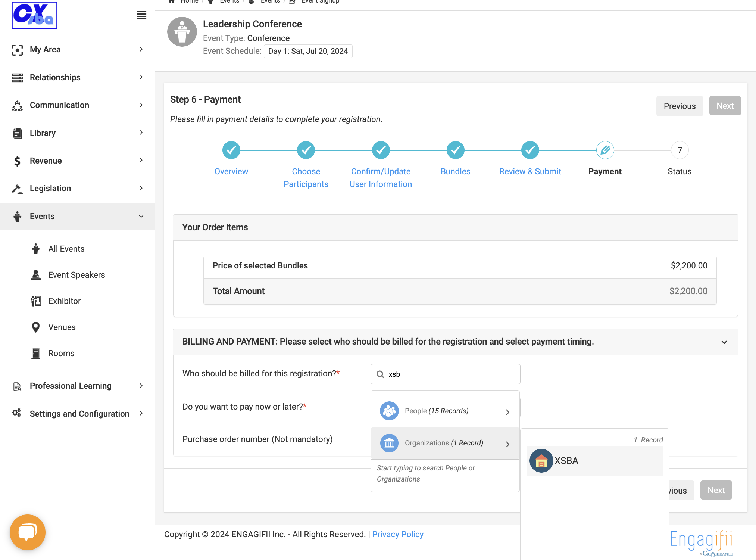The width and height of the screenshot is (756, 560).
Task: Open the Library menu
Action: tap(78, 133)
